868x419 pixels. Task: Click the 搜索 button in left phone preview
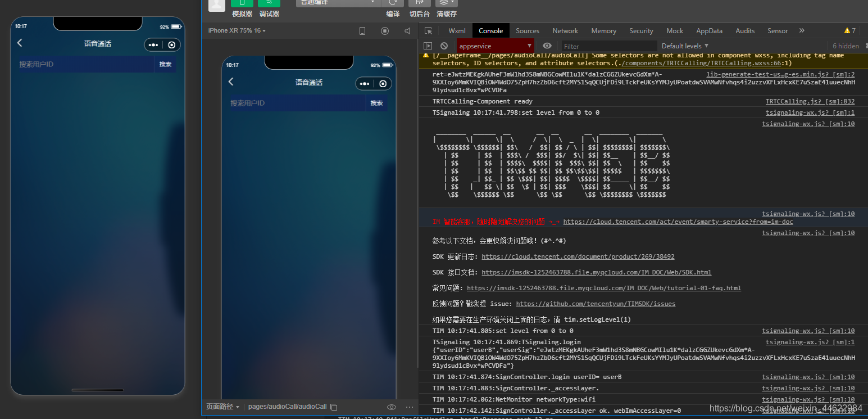(x=165, y=64)
